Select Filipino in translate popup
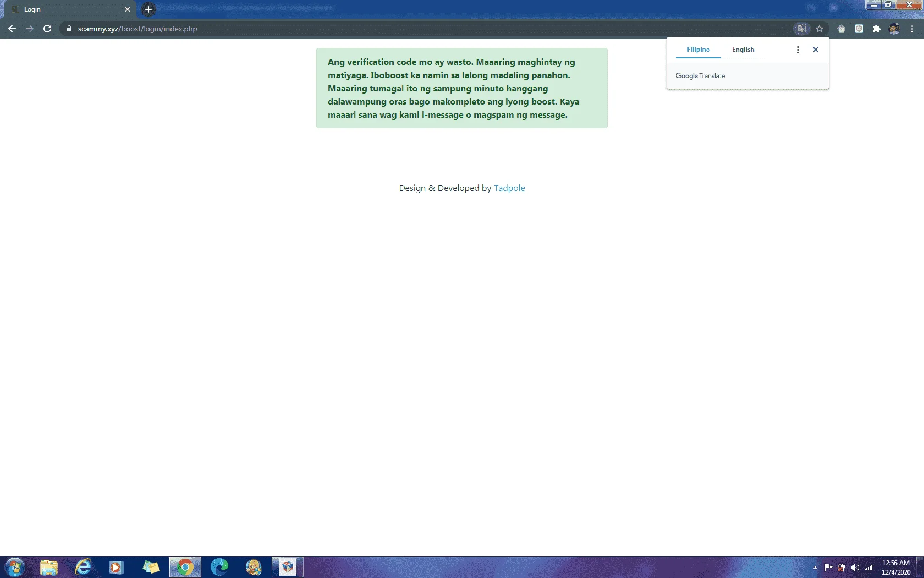Image resolution: width=924 pixels, height=578 pixels. 698,50
